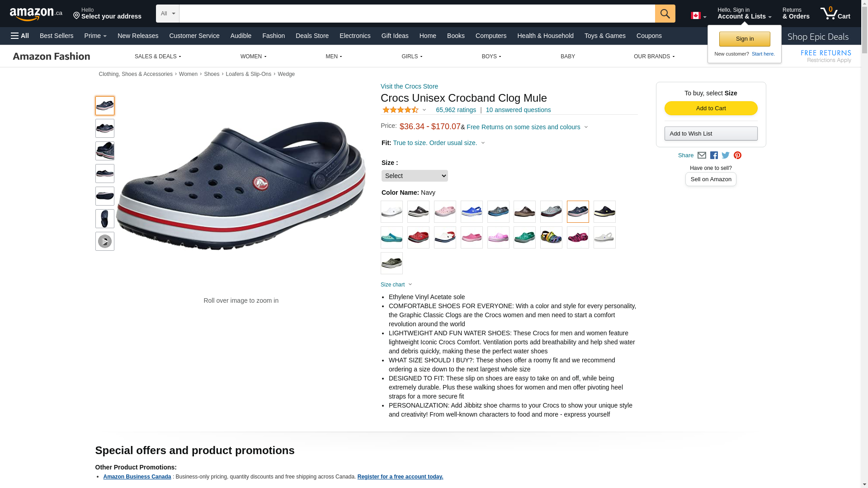The height and width of the screenshot is (488, 868).
Task: Share on Pinterest icon
Action: tap(737, 155)
